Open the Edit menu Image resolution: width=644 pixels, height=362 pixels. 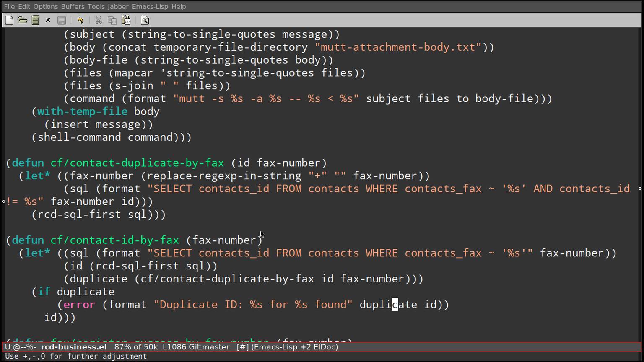click(x=24, y=7)
